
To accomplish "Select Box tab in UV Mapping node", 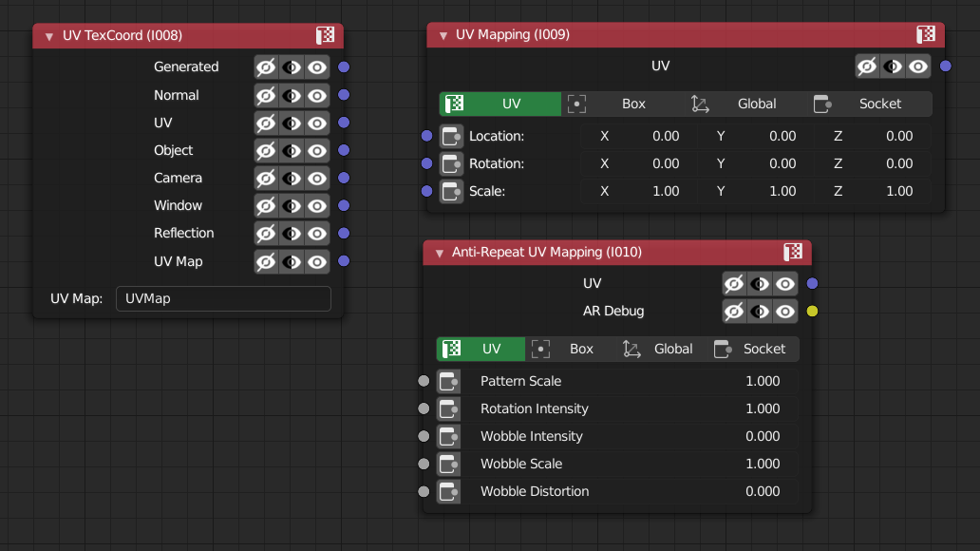I will click(x=623, y=104).
